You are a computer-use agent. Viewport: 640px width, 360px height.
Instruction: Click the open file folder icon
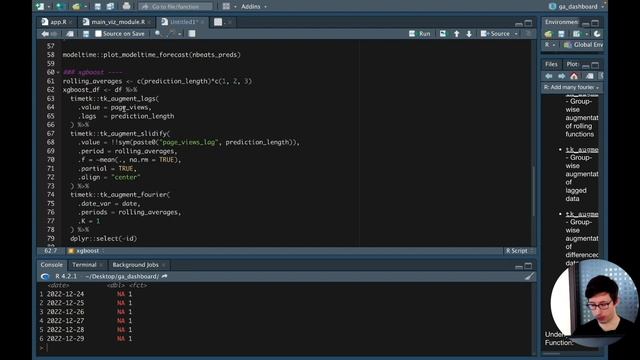tap(76, 6)
